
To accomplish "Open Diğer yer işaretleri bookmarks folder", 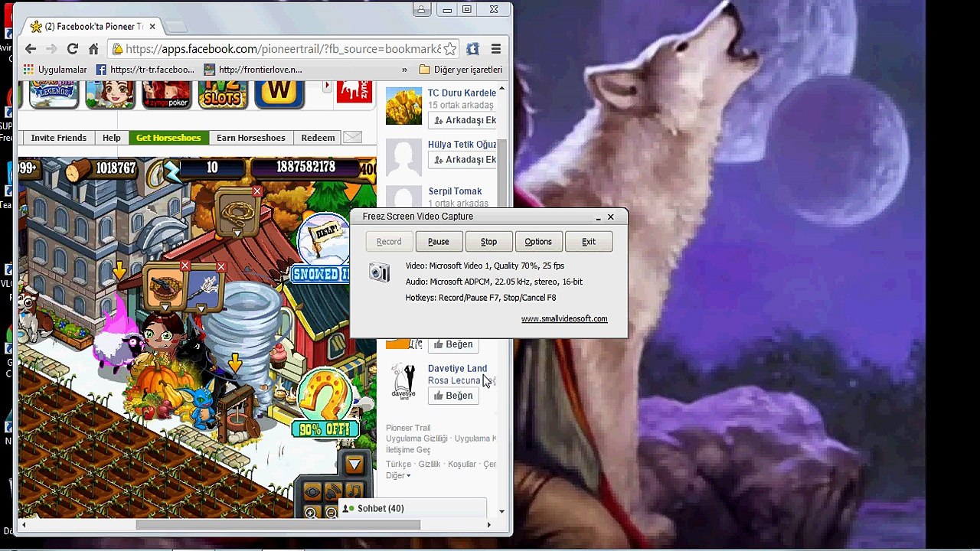I will (461, 70).
